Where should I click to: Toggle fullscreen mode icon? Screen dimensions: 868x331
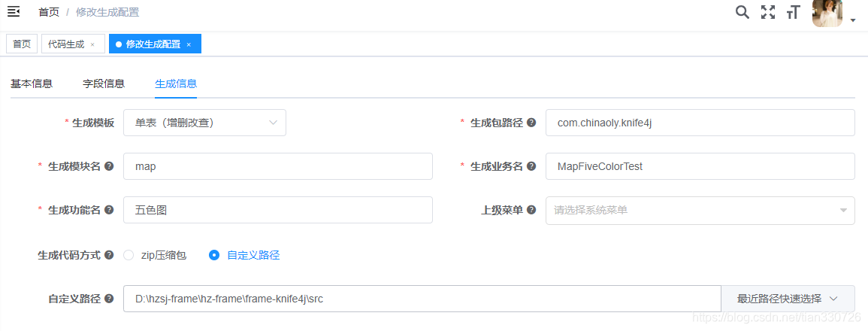(768, 12)
